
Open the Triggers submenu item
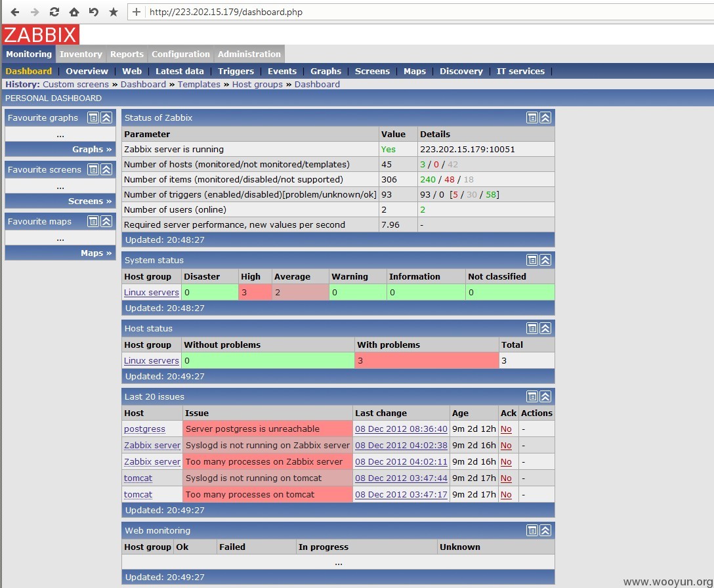pyautogui.click(x=236, y=71)
